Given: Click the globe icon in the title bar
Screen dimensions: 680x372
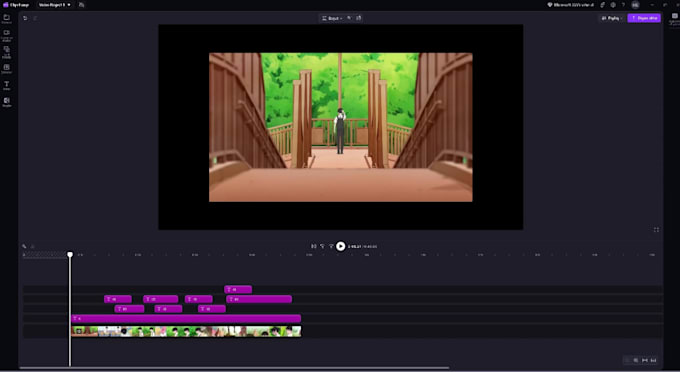Looking at the screenshot, I should [613, 5].
